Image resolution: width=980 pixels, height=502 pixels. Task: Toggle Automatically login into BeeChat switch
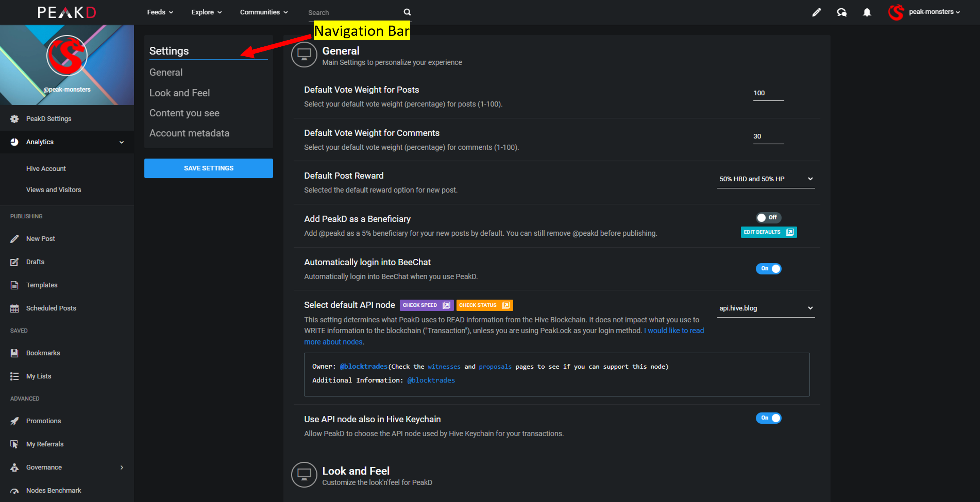tap(768, 269)
